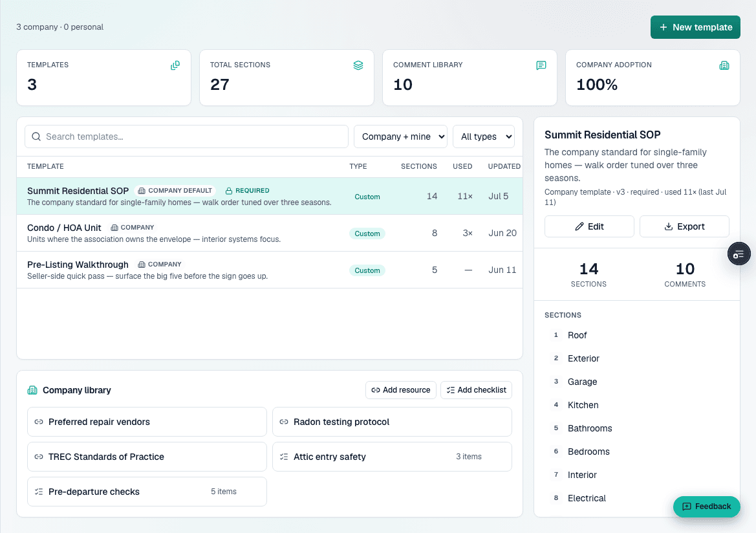Click checklist icon on Attic entry safety

tap(284, 456)
